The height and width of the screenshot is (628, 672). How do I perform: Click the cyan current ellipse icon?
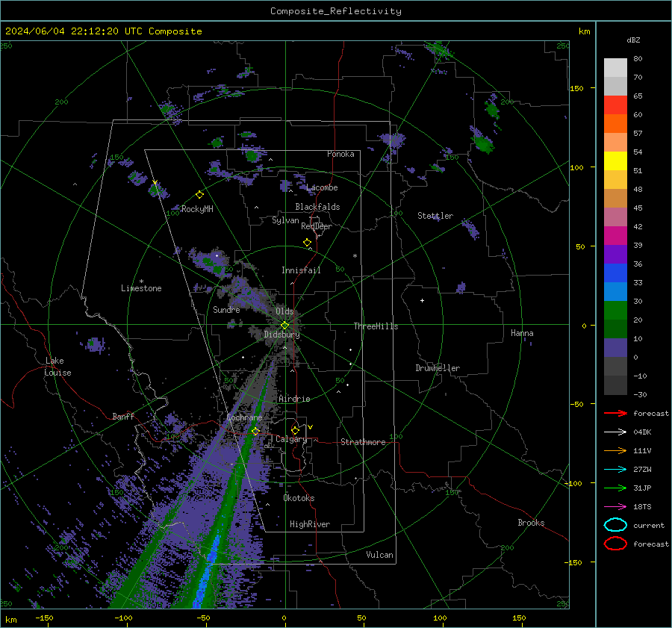point(615,525)
